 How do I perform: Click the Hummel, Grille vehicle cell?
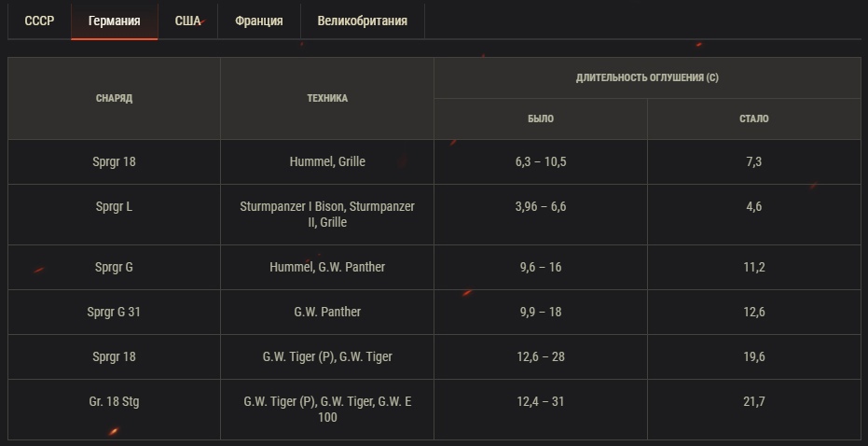coord(326,161)
